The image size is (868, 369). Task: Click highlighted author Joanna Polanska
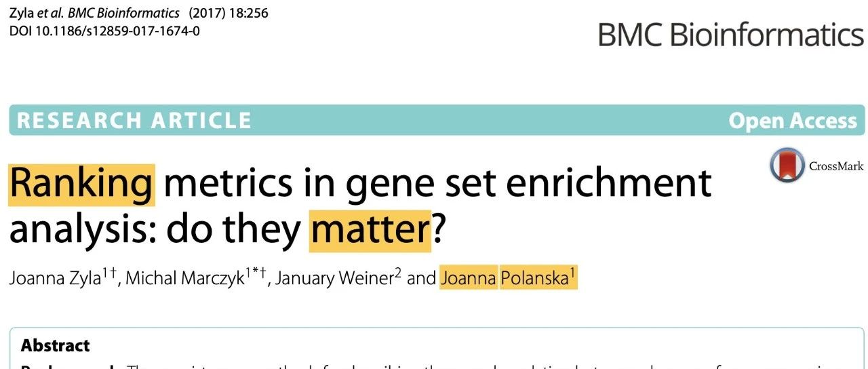[505, 278]
